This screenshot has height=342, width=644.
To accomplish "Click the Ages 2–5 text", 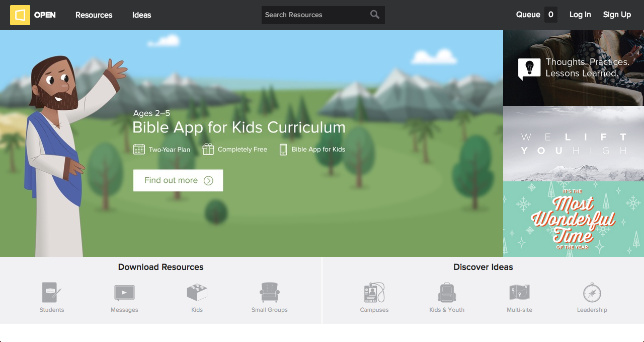I will coord(152,113).
